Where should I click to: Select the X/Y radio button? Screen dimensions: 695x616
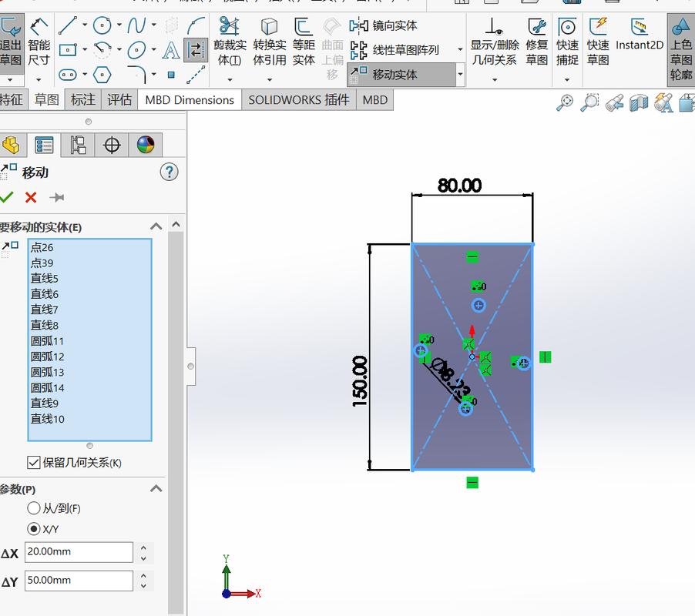point(33,529)
